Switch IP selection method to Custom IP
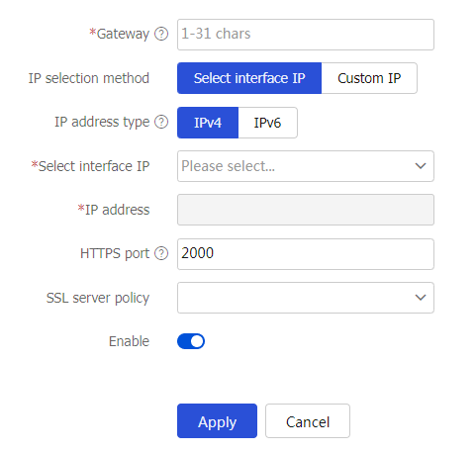 (369, 78)
